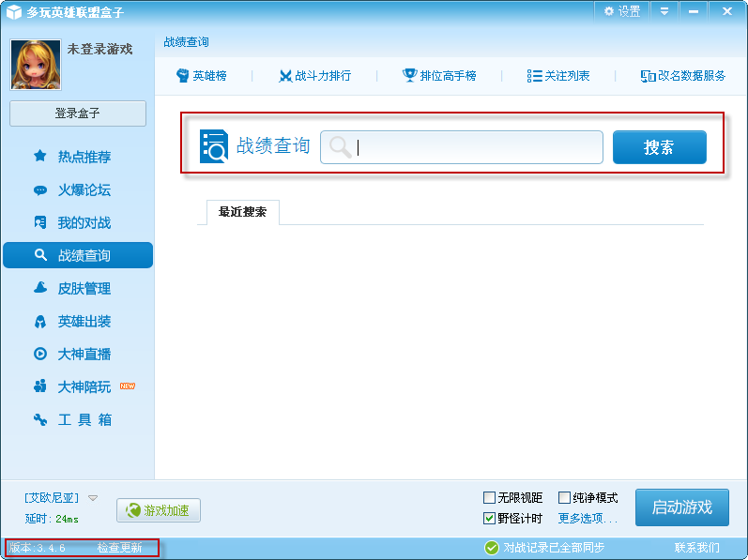Open 大神直播 in the sidebar
The height and width of the screenshot is (560, 748).
point(78,354)
